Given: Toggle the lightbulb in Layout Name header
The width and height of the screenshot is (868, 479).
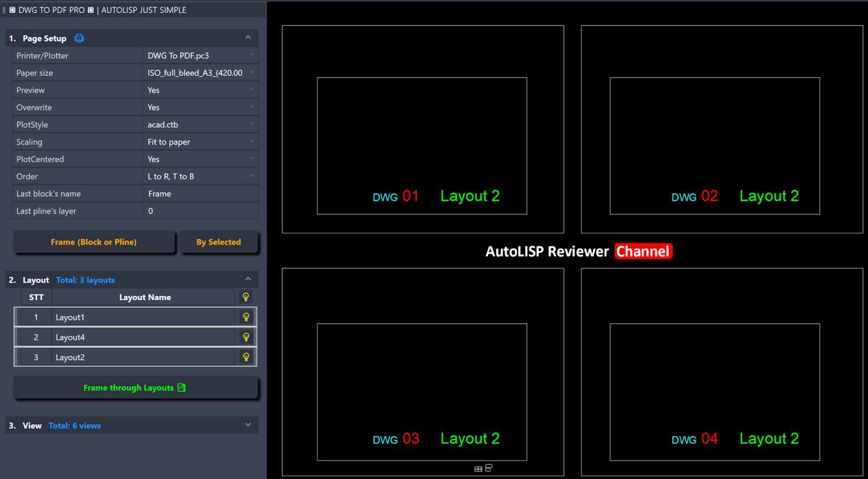Looking at the screenshot, I should pos(246,297).
